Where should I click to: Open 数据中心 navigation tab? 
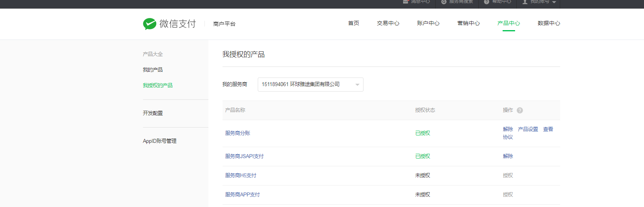click(549, 23)
